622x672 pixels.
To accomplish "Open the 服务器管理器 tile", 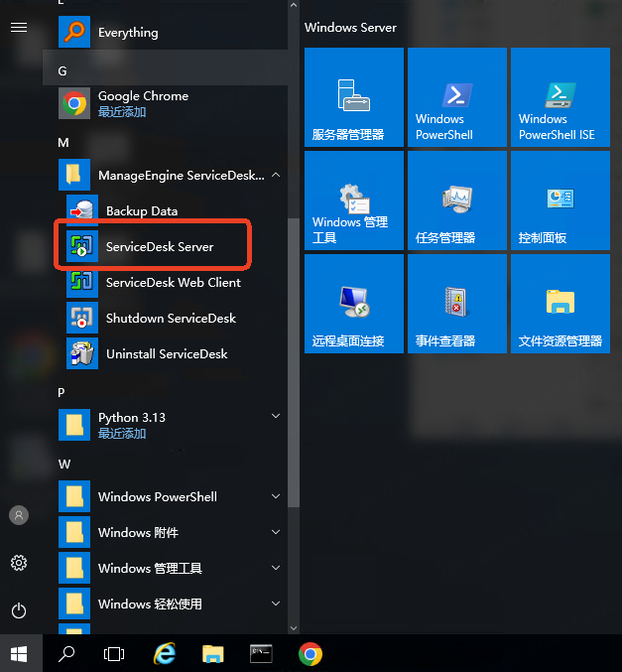I will [x=354, y=97].
